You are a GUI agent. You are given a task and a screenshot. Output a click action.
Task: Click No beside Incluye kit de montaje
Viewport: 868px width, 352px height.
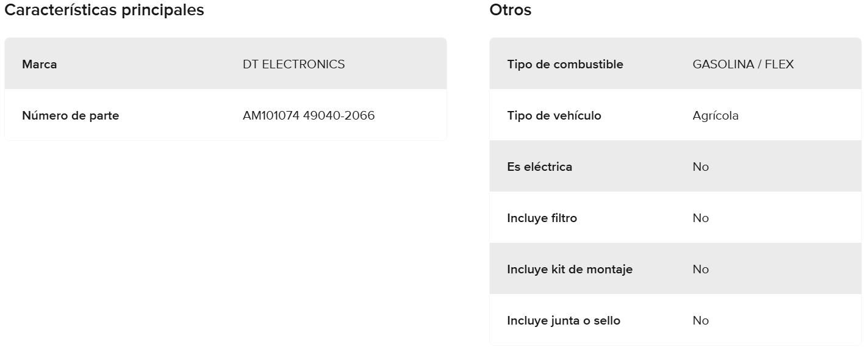(701, 269)
